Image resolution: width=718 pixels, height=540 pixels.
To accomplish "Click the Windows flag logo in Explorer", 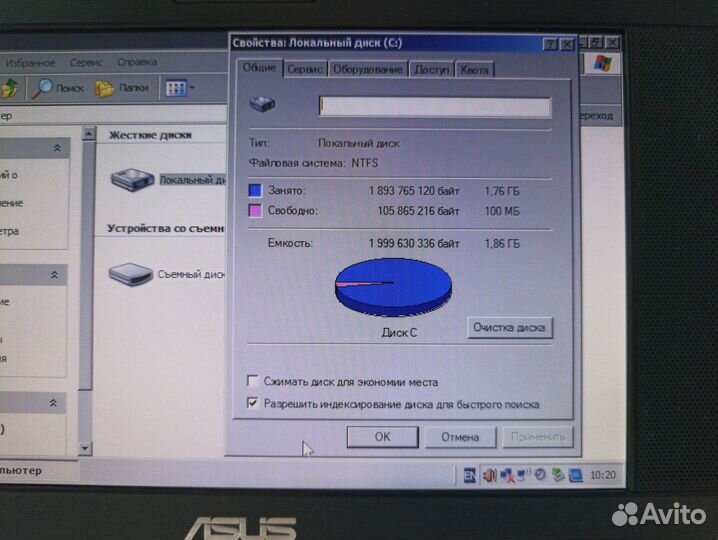I will click(x=603, y=63).
